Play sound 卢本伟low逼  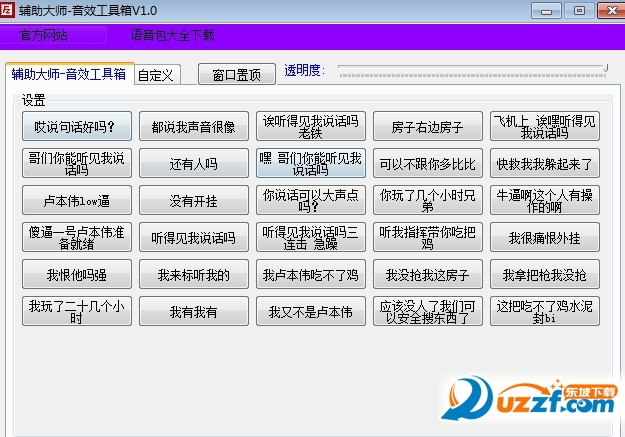[77, 200]
